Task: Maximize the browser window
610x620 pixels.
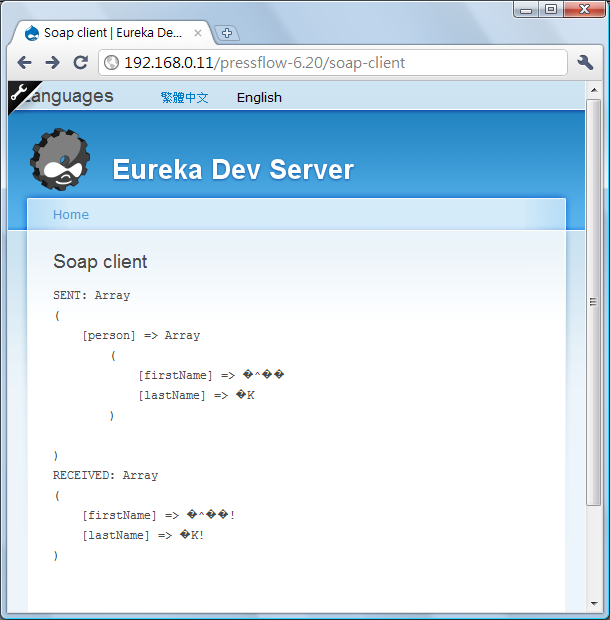Action: click(x=551, y=9)
